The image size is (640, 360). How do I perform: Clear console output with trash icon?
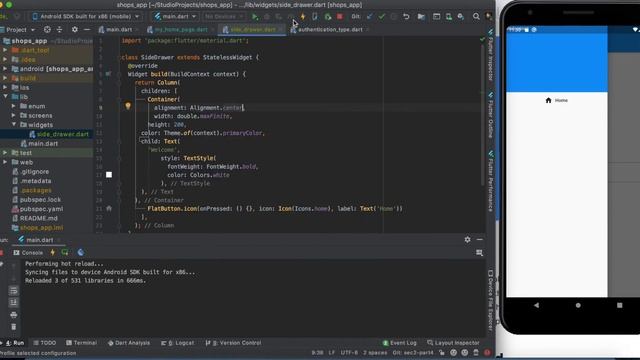(13, 327)
